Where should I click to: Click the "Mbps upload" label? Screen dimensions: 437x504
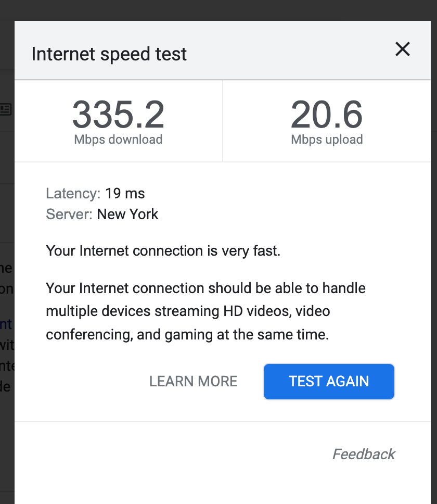pos(327,140)
